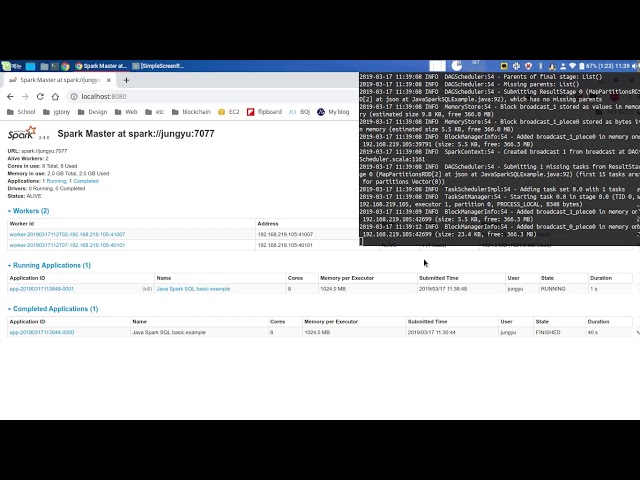Open the start menu in the taskbar
Viewport: 640px width, 480px height.
pos(11,66)
